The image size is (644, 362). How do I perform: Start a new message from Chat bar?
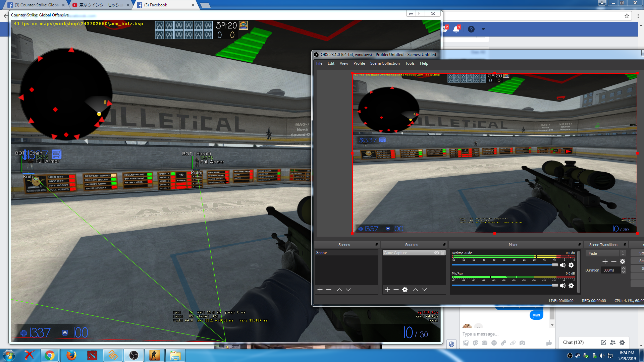[603, 343]
